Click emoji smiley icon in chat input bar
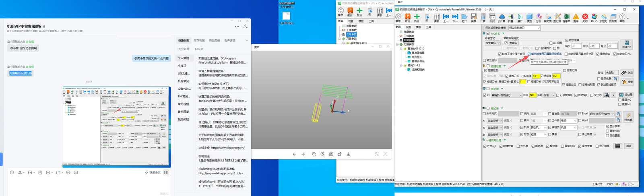This screenshot has height=196, width=644. 12,172
